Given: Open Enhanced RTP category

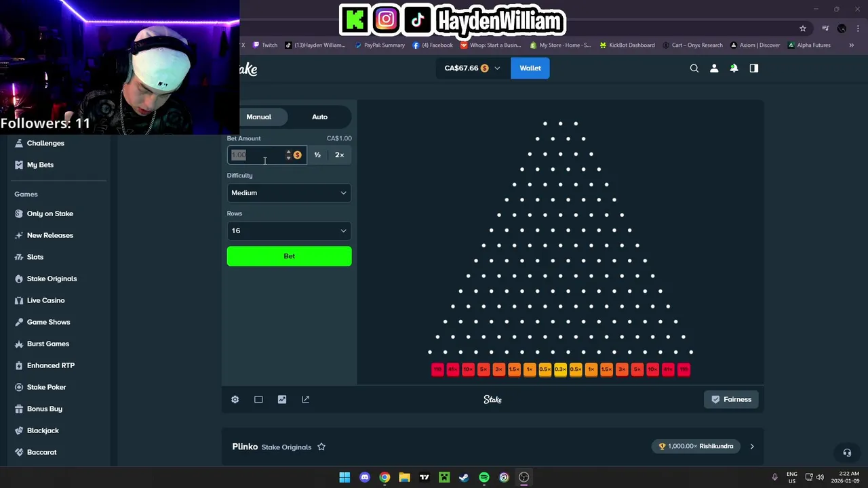Looking at the screenshot, I should (51, 365).
